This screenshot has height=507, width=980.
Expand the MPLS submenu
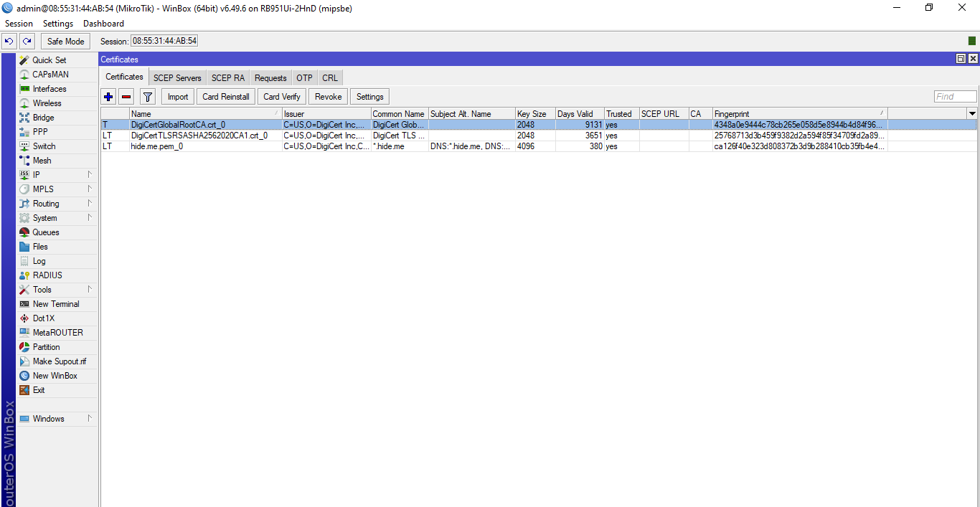click(x=57, y=189)
